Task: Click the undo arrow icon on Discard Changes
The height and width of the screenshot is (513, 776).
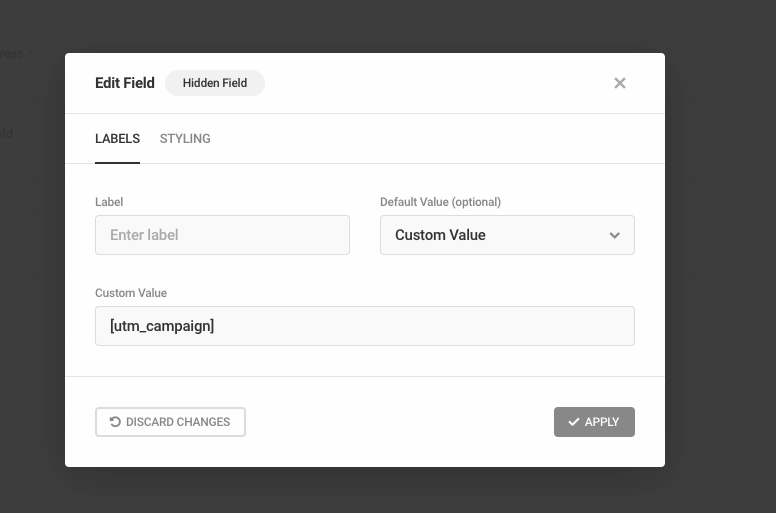Action: (x=115, y=422)
